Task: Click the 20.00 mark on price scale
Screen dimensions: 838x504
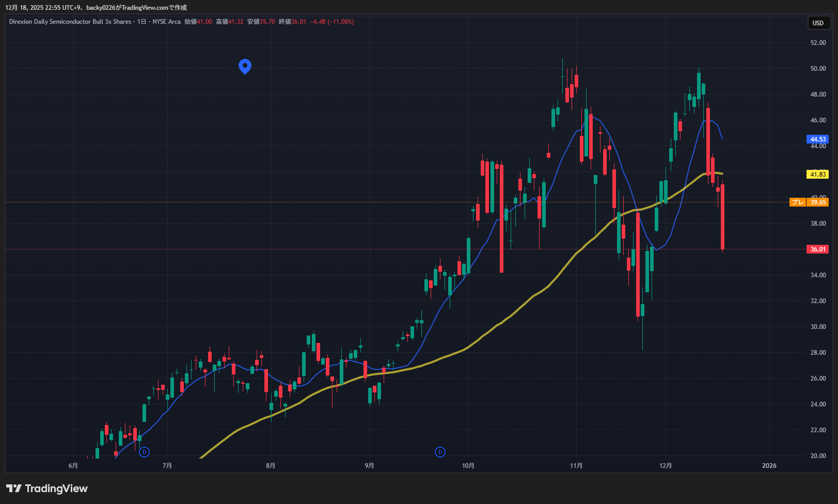Action: pos(818,456)
